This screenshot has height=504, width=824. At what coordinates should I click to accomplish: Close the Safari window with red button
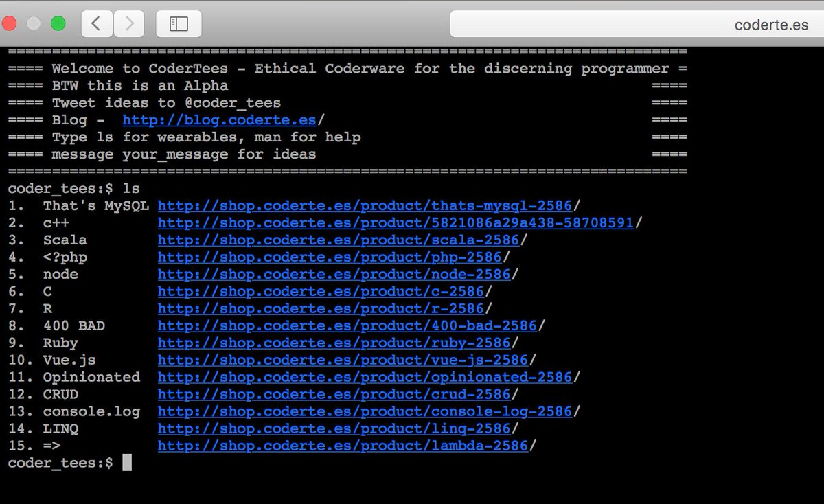tap(10, 23)
